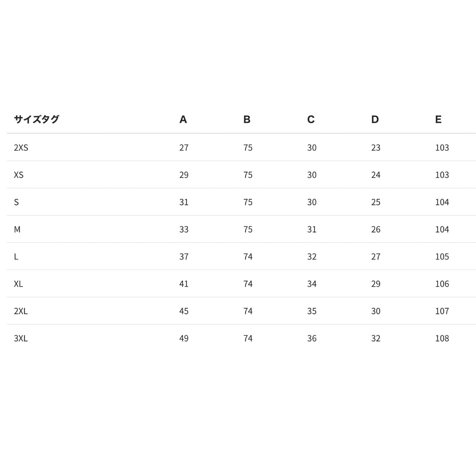Select the M size row label

(x=17, y=229)
